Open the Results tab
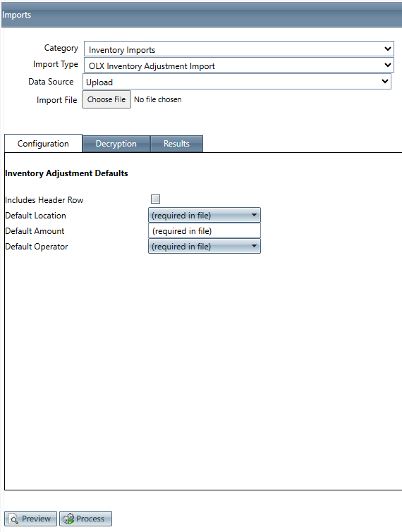402x532 pixels. pyautogui.click(x=176, y=144)
